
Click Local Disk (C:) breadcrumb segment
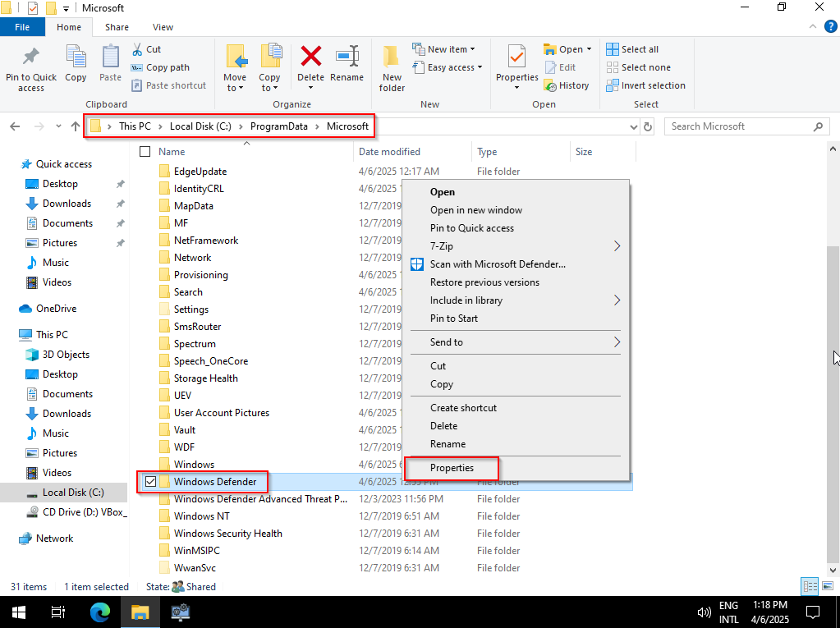pos(200,126)
